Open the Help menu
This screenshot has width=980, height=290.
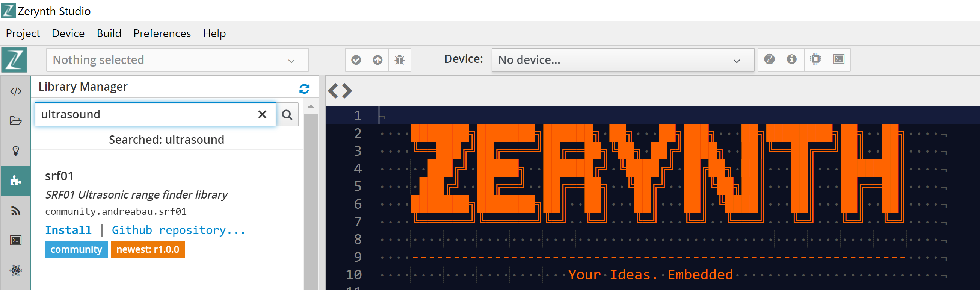(x=214, y=33)
